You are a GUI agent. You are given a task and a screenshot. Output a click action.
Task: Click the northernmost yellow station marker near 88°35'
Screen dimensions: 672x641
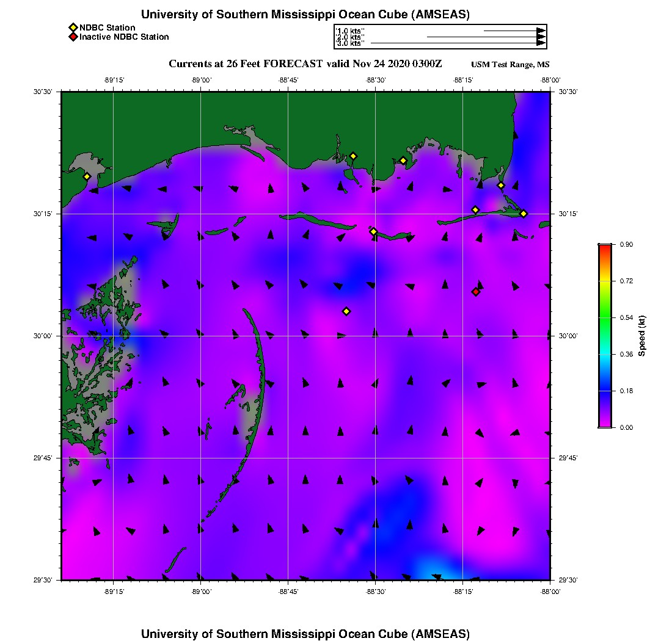353,156
